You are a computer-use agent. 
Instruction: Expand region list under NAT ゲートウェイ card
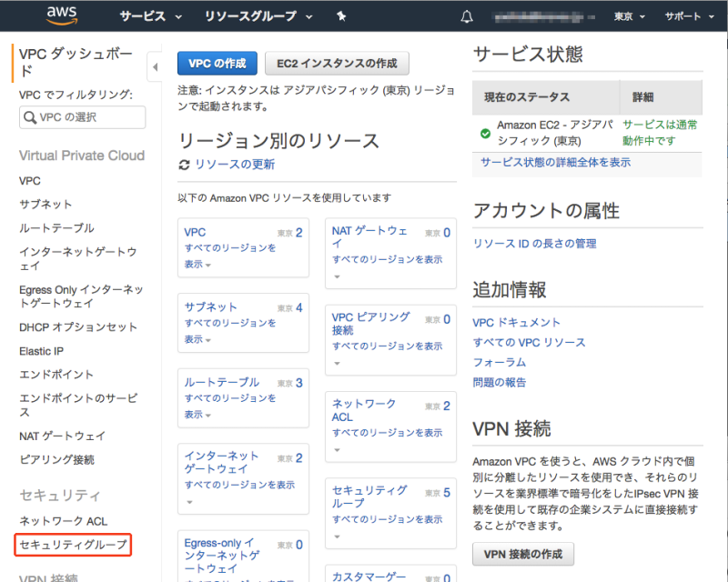click(x=388, y=266)
